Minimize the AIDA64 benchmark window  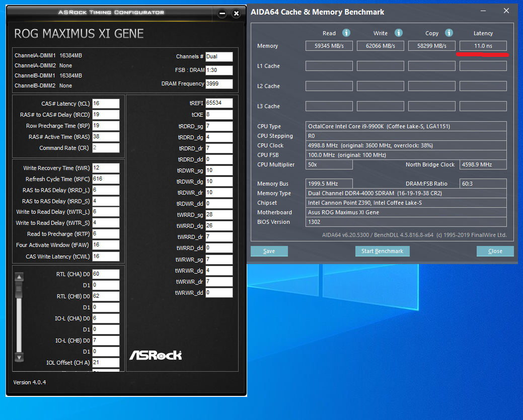click(483, 11)
